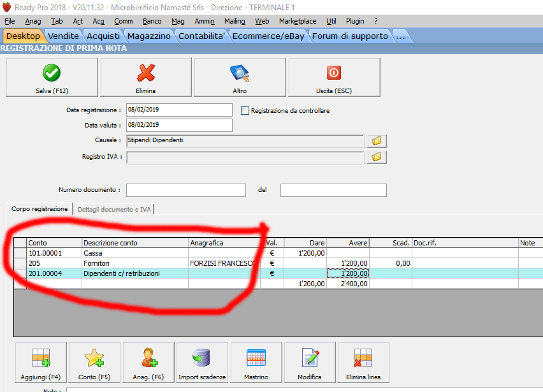Switch to the Magazzino tab

tap(149, 36)
